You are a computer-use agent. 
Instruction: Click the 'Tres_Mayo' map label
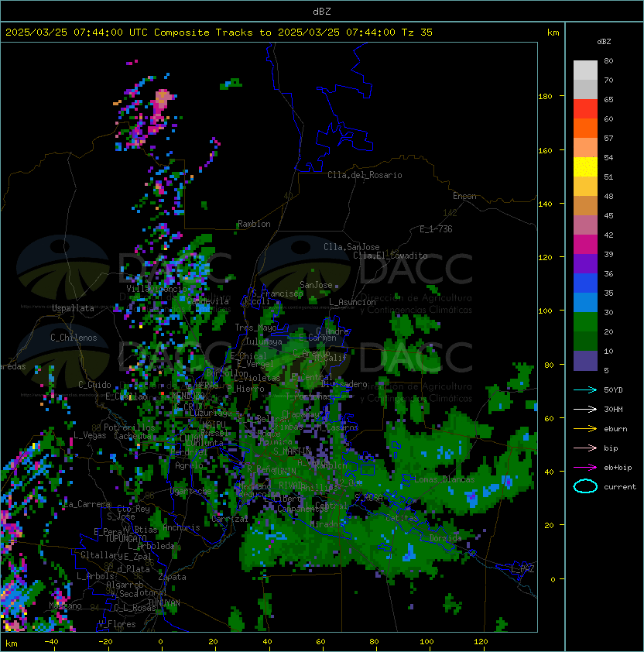(255, 328)
